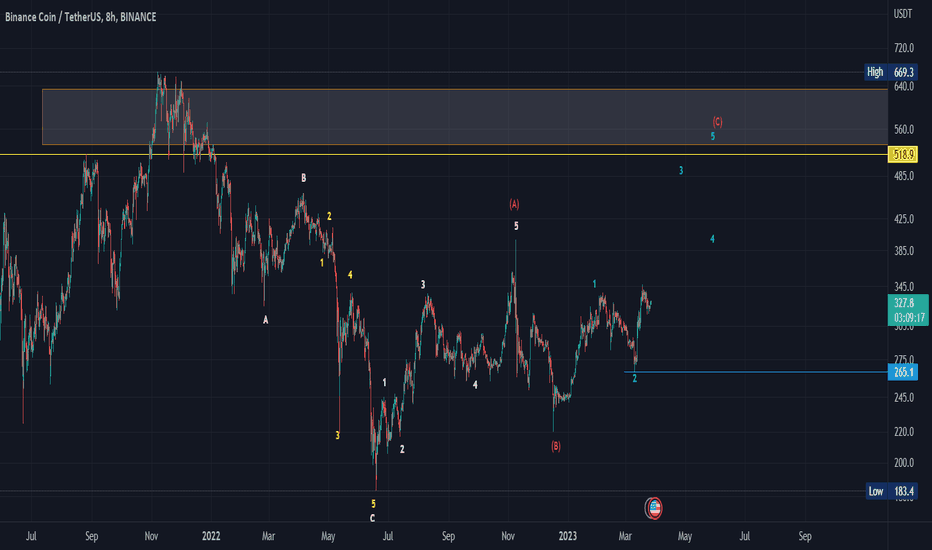
Task: Click the Low 183.4 price label
Action: click(x=891, y=491)
